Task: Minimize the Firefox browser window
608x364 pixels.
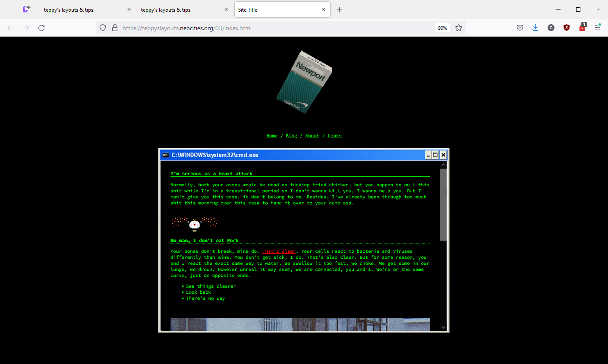Action: [558, 9]
